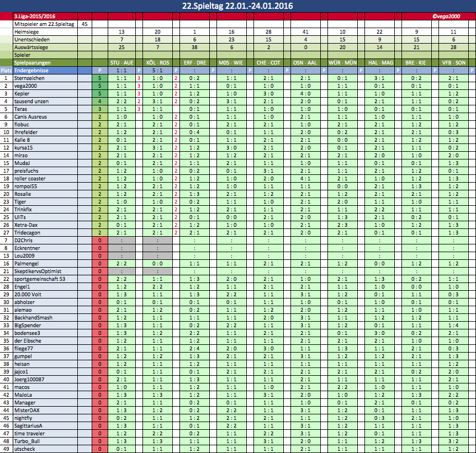Click player name 'preisfuchs'

tap(27, 171)
